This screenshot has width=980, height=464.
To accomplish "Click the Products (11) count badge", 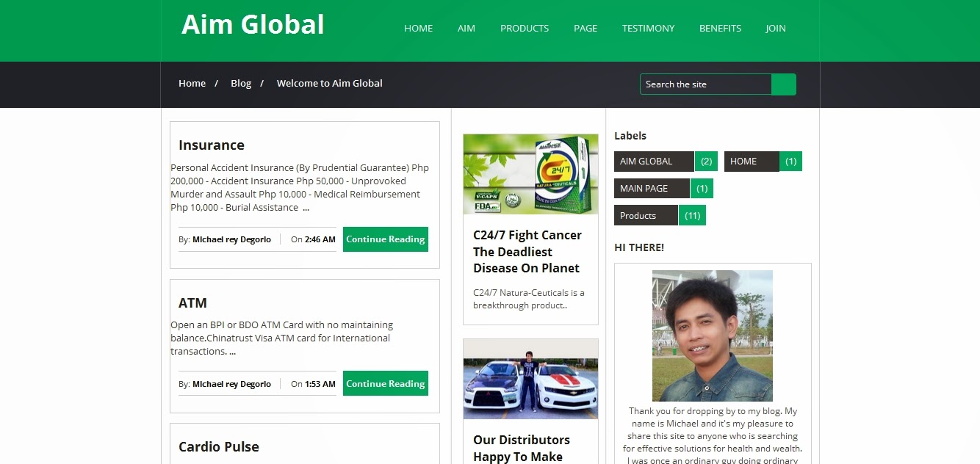I will coord(692,216).
